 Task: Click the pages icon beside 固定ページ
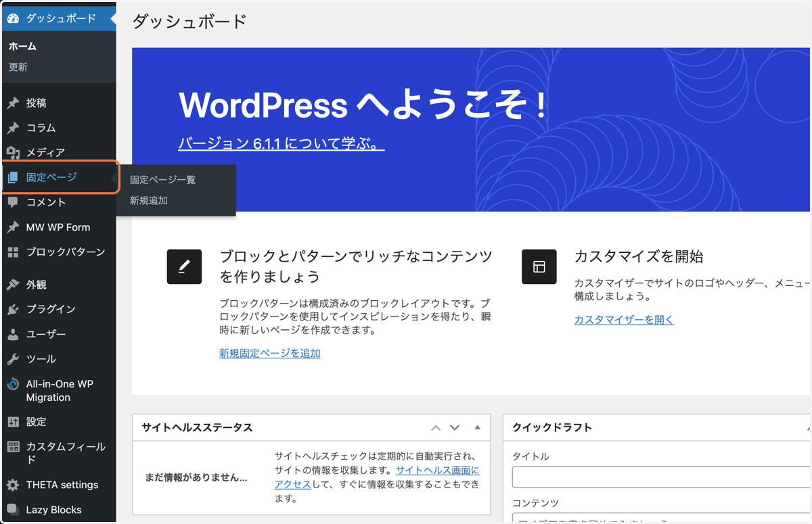click(x=13, y=178)
